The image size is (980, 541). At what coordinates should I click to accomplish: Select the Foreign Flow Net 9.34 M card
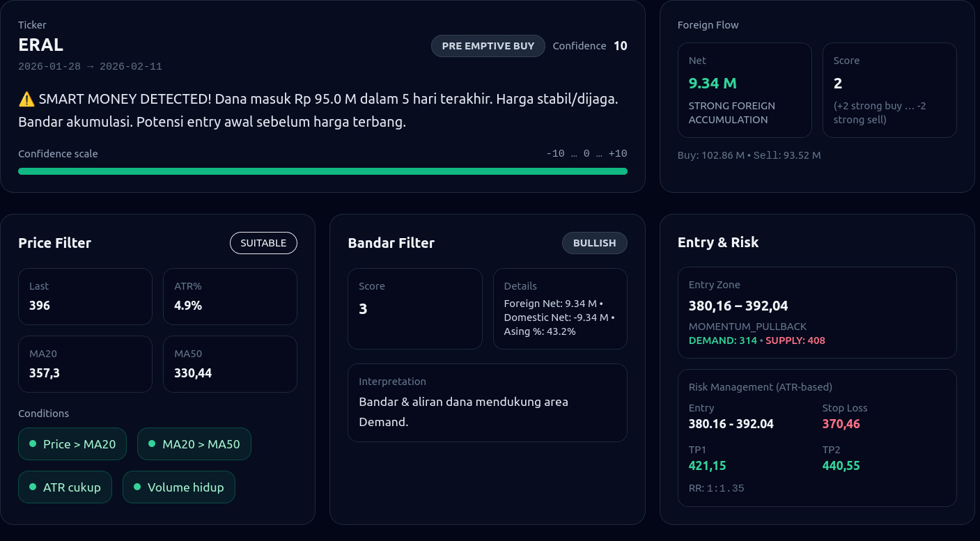(x=745, y=91)
